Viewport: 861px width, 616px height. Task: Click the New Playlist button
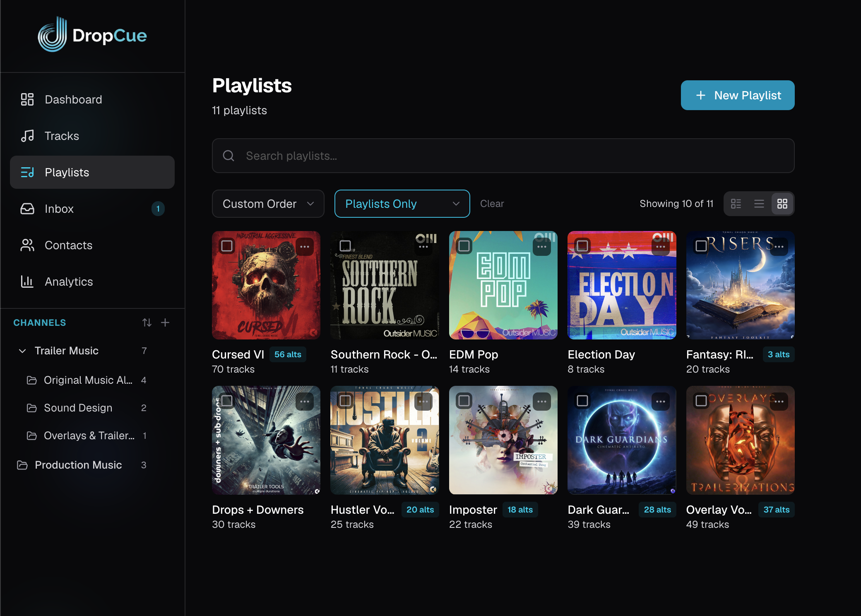737,95
